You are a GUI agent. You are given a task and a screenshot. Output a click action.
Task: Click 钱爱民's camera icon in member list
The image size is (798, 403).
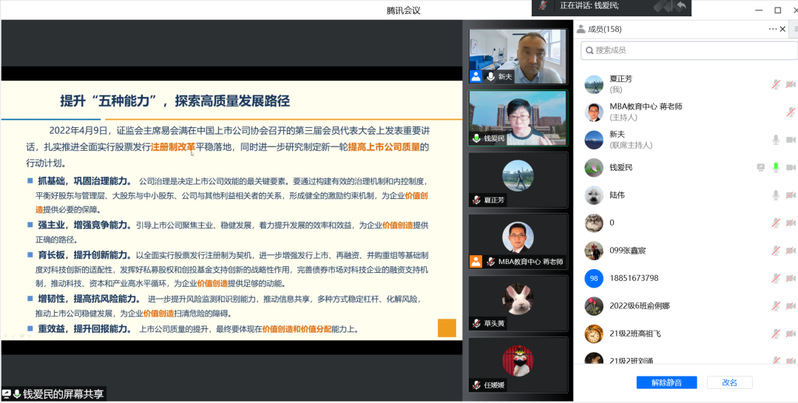(x=790, y=167)
